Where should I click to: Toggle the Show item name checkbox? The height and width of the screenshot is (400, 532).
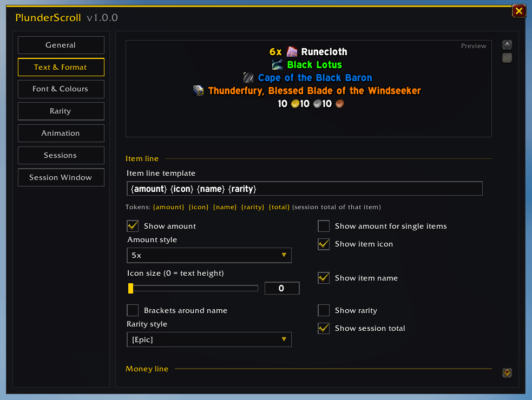(324, 278)
